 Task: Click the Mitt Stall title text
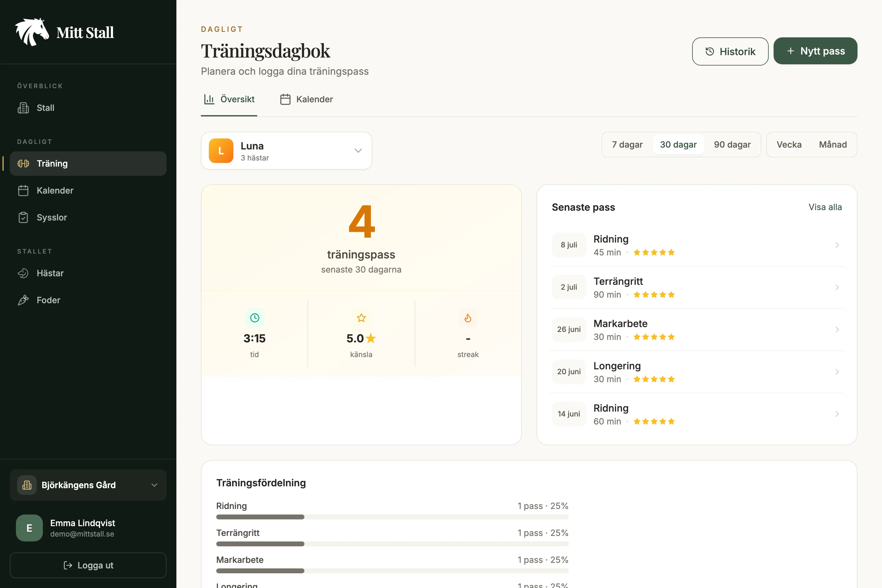[x=85, y=33]
